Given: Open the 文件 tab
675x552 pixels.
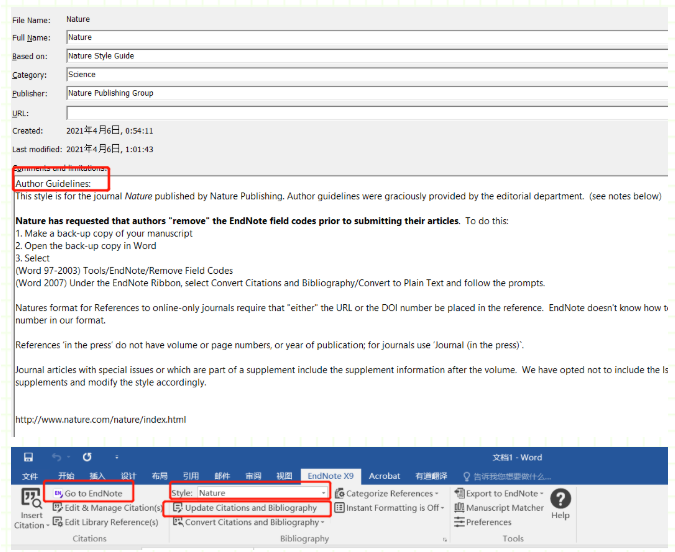Looking at the screenshot, I should point(30,476).
